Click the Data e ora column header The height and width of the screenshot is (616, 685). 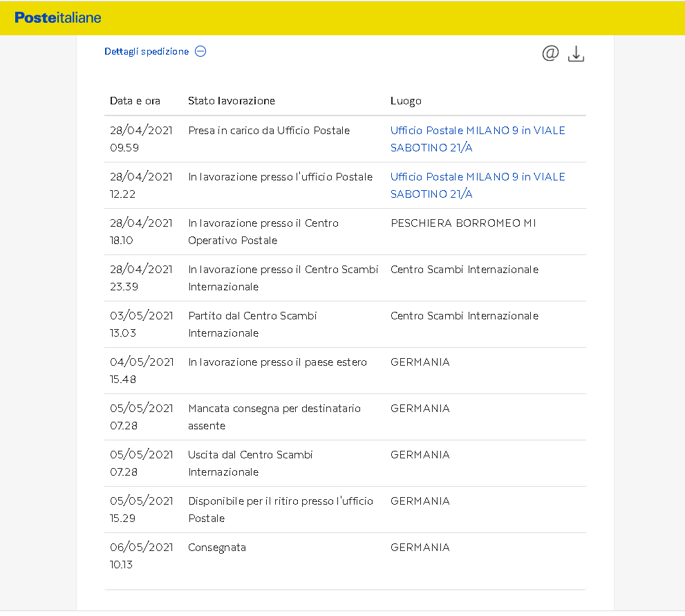coord(135,101)
